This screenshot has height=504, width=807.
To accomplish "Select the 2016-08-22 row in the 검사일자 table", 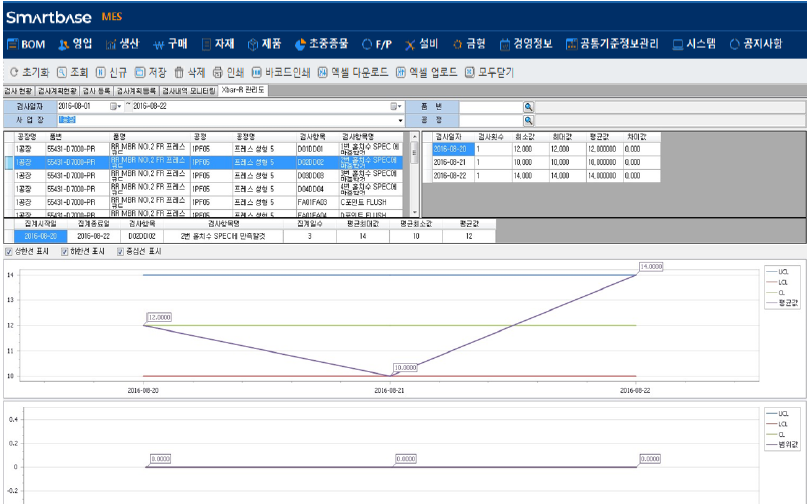I will [x=541, y=176].
